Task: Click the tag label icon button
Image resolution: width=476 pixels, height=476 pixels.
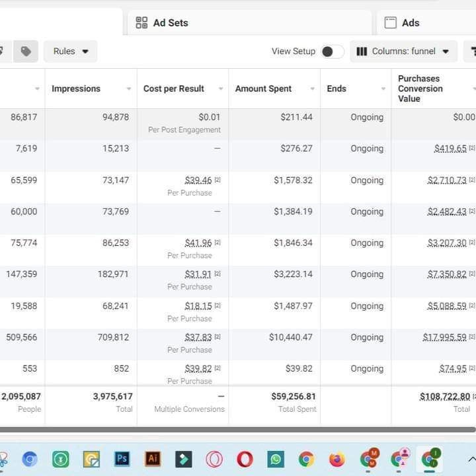Action: click(26, 52)
